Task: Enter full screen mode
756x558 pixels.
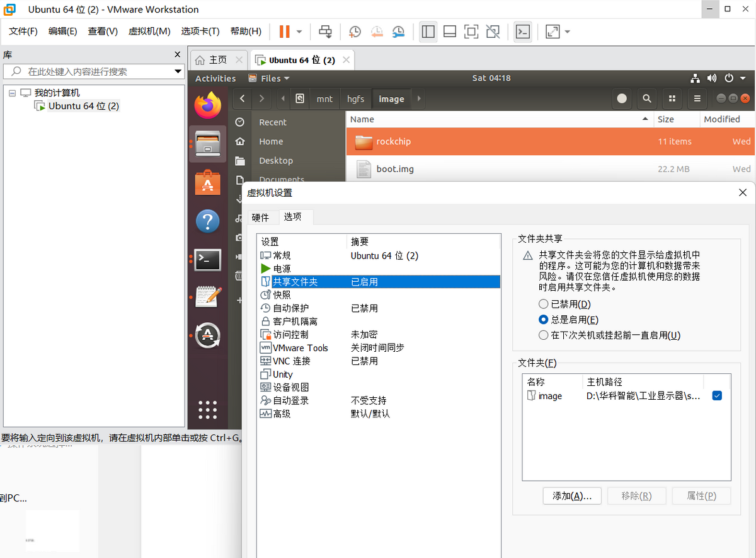Action: click(x=471, y=32)
